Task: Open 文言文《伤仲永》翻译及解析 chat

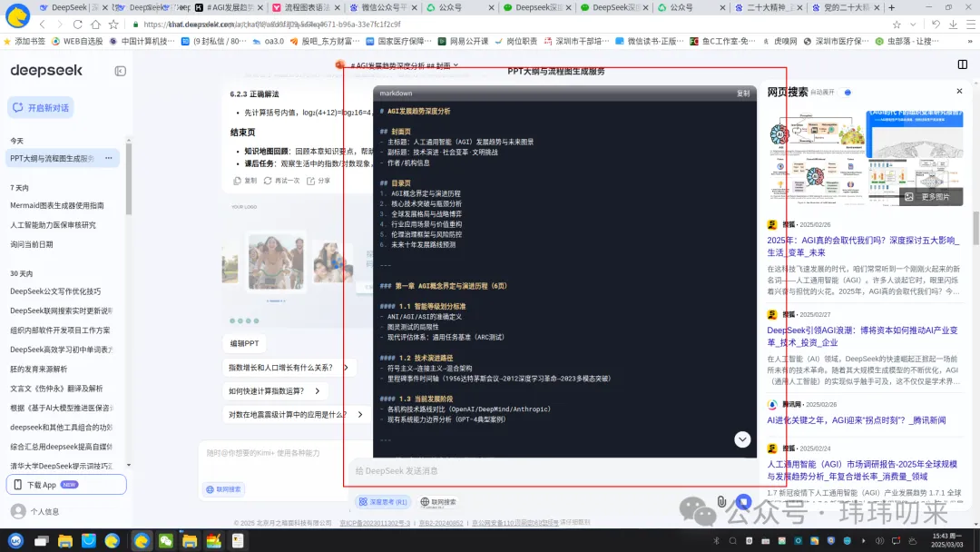Action: (56, 389)
